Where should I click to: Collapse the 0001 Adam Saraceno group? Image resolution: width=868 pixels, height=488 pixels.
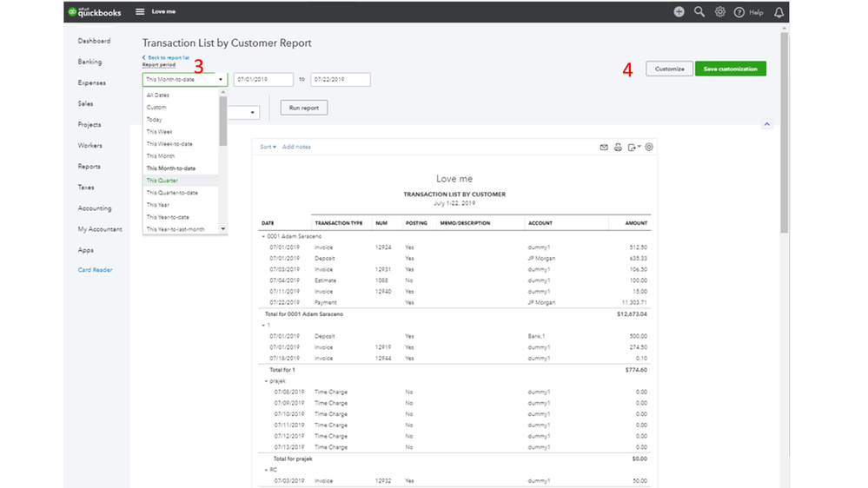coord(263,236)
